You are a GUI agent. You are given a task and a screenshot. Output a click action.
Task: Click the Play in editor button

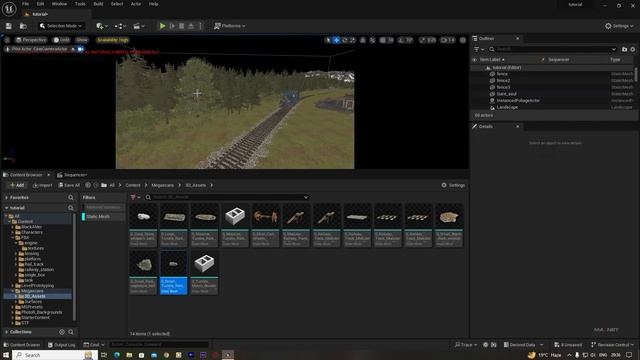pyautogui.click(x=162, y=26)
